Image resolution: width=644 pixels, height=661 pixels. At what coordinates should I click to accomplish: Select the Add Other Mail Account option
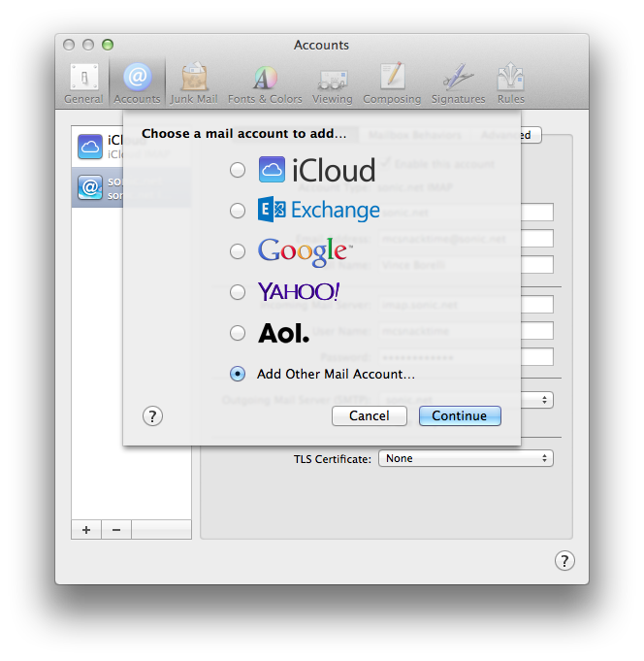click(x=238, y=374)
